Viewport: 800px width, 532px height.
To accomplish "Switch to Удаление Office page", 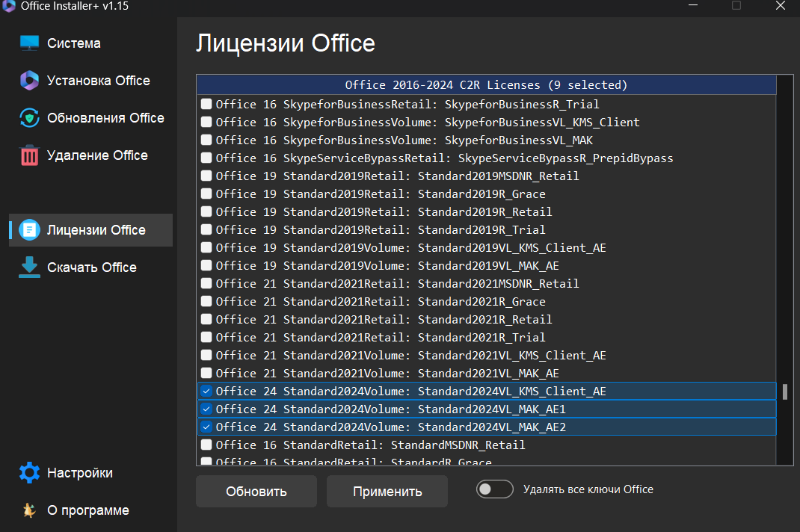I will 90,155.
